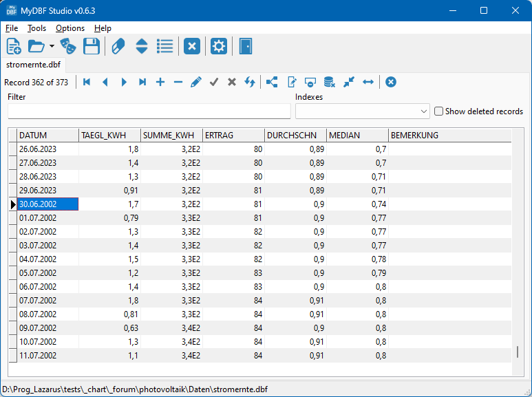
Task: Click the circled X navigator icon
Action: 391,82
